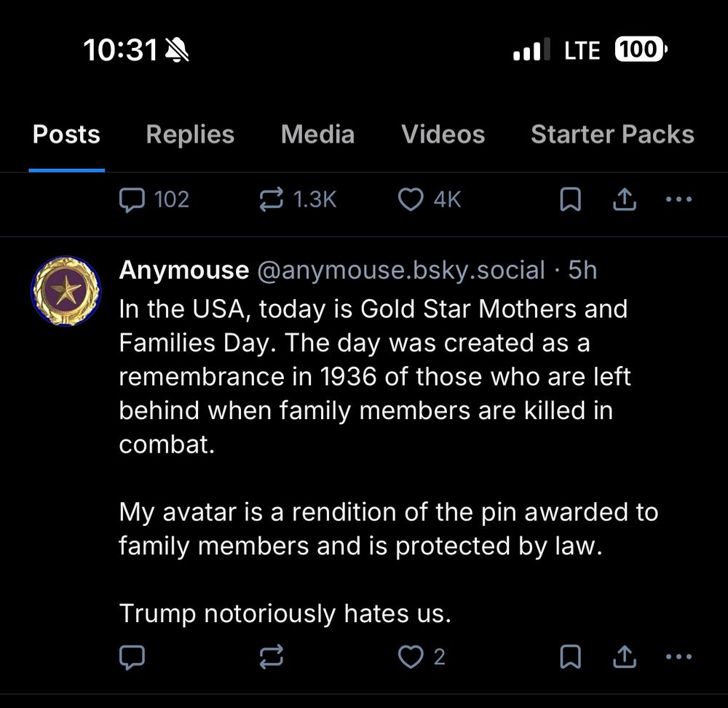Reply to the Anymouse Gold Star post
Viewport: 728px width, 708px height.
point(132,657)
